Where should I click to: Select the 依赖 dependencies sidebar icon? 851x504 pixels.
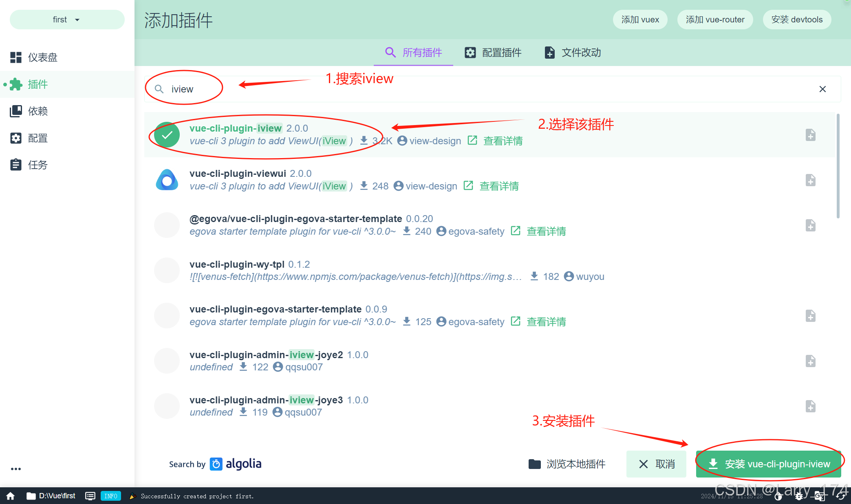point(15,111)
